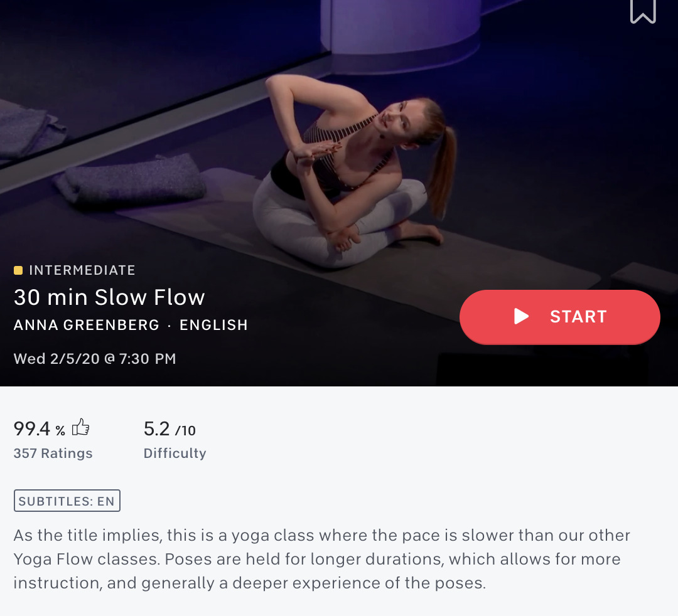Click the class preview image of instructor
678x616 pixels.
[338, 130]
